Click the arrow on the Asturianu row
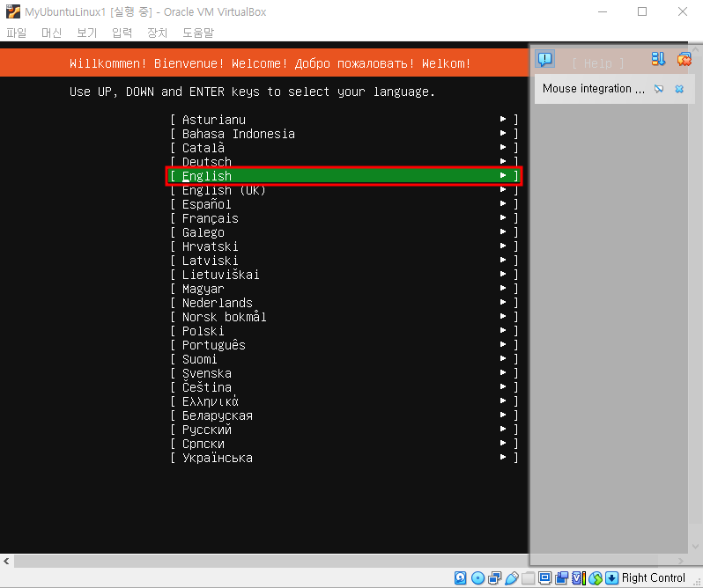The width and height of the screenshot is (703, 588). (x=503, y=119)
